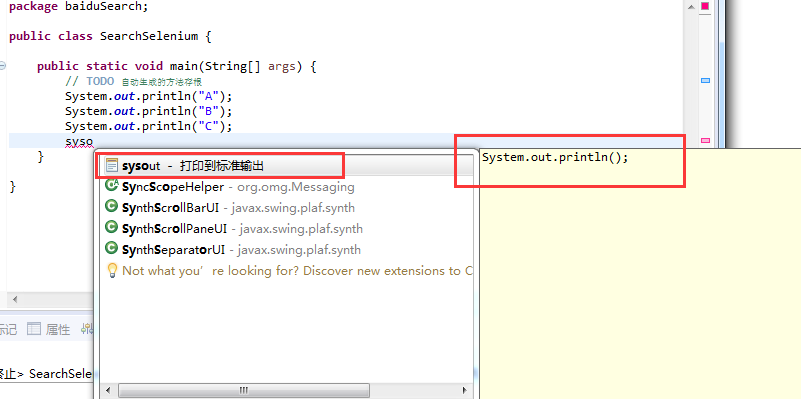The image size is (801, 399).
Task: Collapse the main method fold toggle
Action: 3,66
